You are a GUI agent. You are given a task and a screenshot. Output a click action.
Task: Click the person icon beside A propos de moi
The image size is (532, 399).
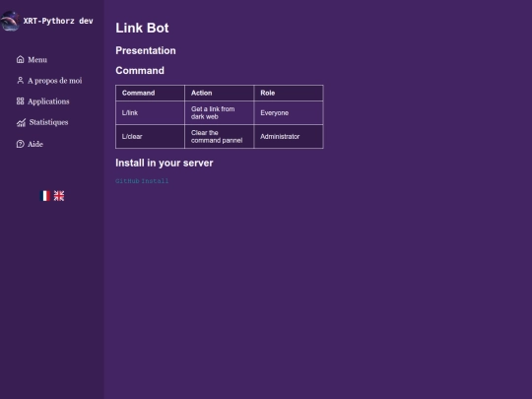(21, 81)
